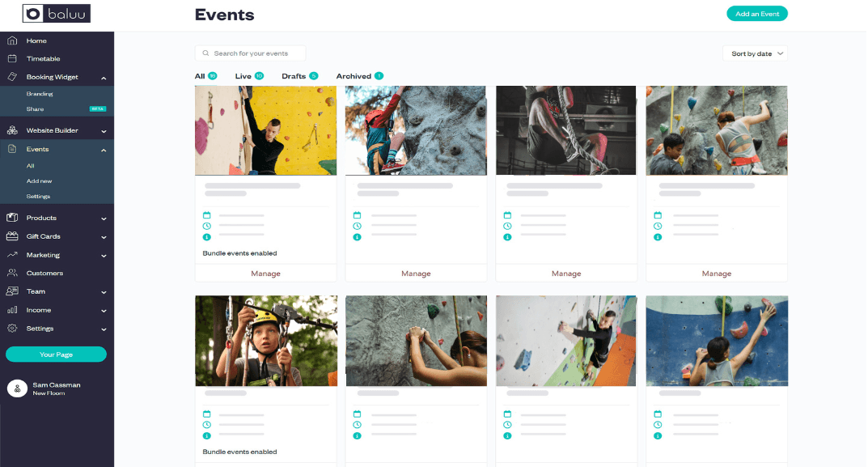Open the Sort by date dropdown
Screen dimensions: 868x467
[755, 53]
